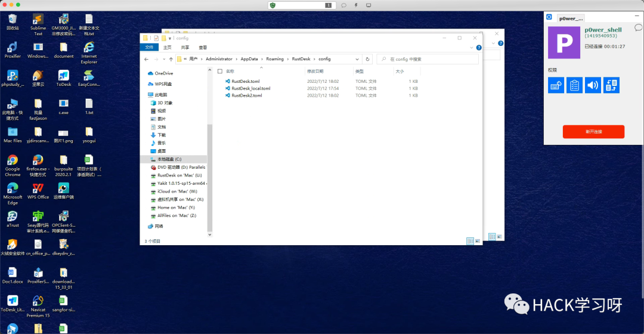The width and height of the screenshot is (644, 334).
Task: Go back in Explorer navigation
Action: click(x=147, y=59)
